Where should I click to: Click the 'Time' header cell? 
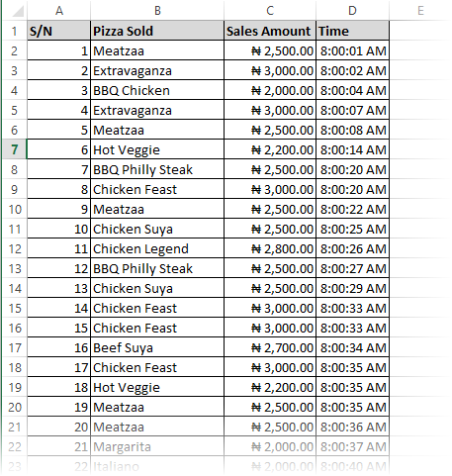[352, 31]
